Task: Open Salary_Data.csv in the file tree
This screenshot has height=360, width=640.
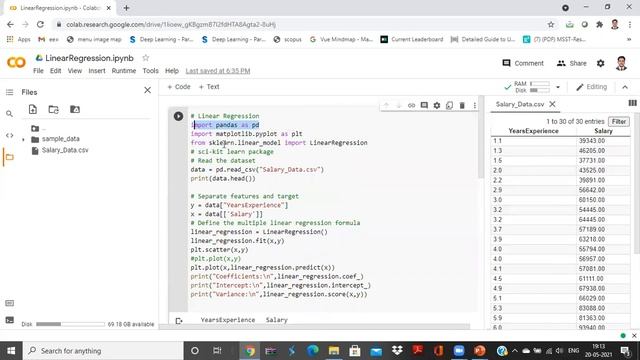Action: 65,150
